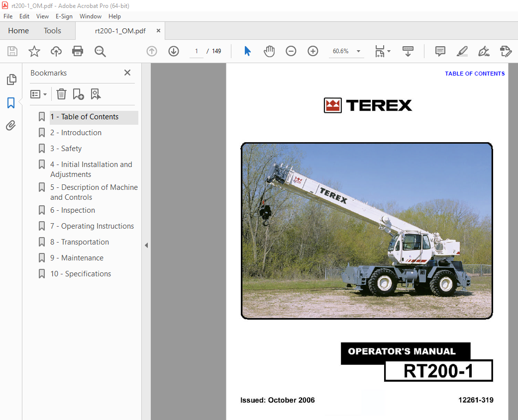Click the page number field

(x=197, y=51)
